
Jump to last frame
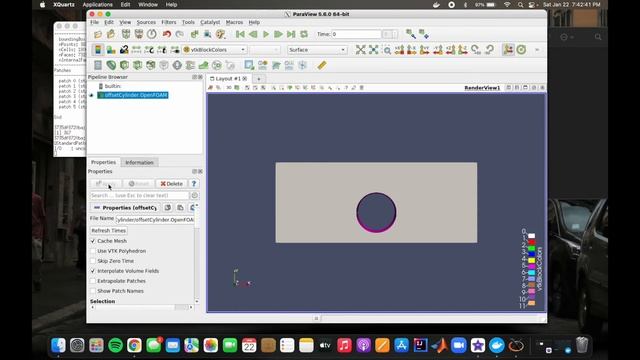coord(291,34)
